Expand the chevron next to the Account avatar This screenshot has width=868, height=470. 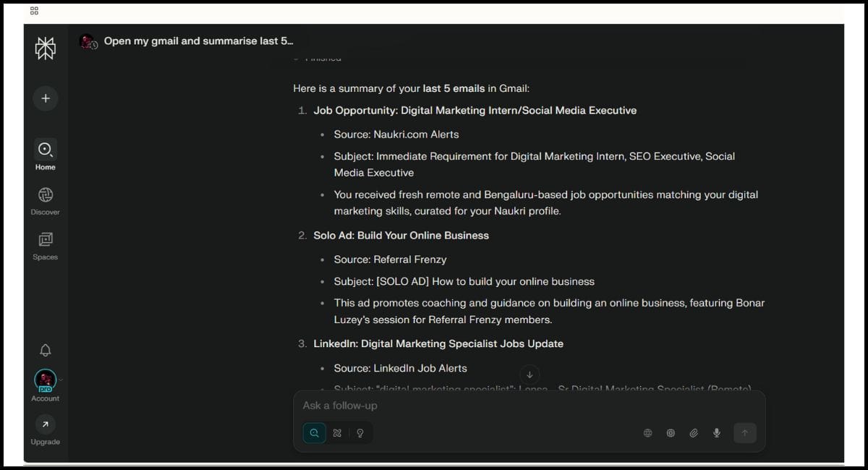61,380
